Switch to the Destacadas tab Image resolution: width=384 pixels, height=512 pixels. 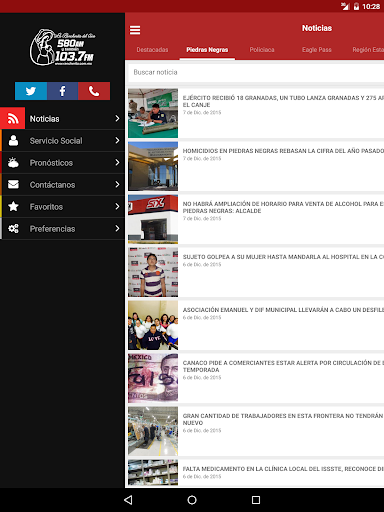pyautogui.click(x=152, y=50)
